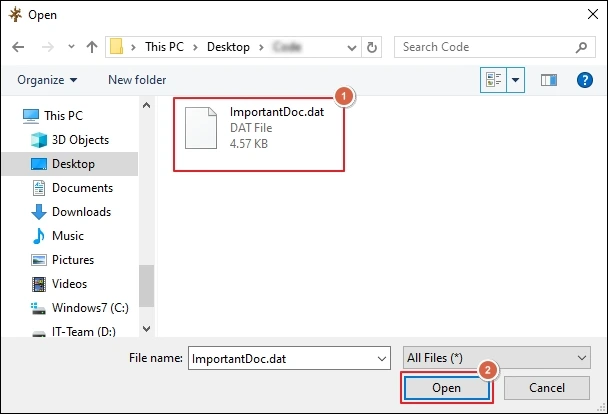Select the ImportantDoc.dat file icon

click(200, 128)
